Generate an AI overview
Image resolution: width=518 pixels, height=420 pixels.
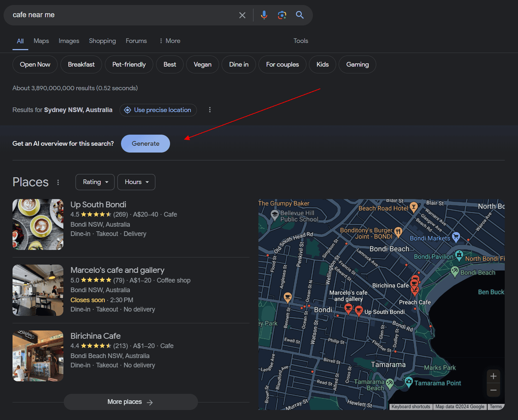pos(145,144)
